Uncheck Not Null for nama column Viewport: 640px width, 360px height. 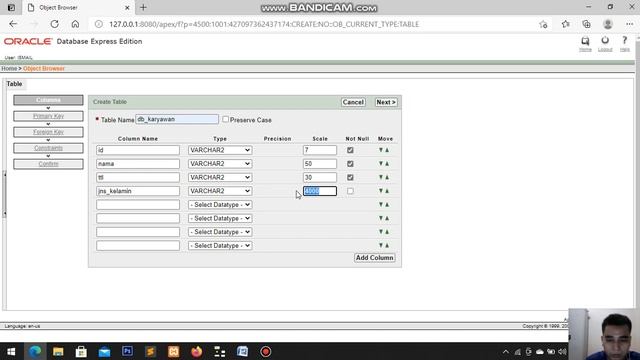(x=350, y=164)
